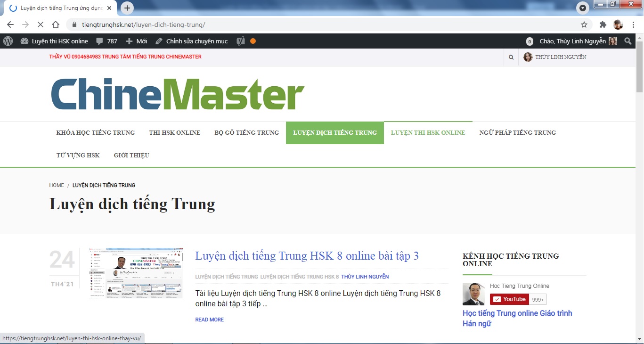Viewport: 644px width, 344px height.
Task: Click the admin bar user avatar photo
Action: pyautogui.click(x=613, y=41)
